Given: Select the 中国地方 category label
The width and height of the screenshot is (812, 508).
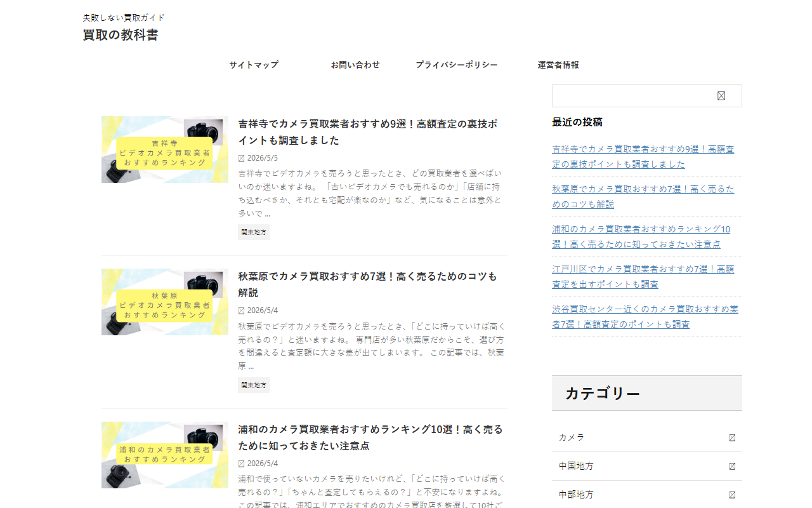Looking at the screenshot, I should 576,466.
